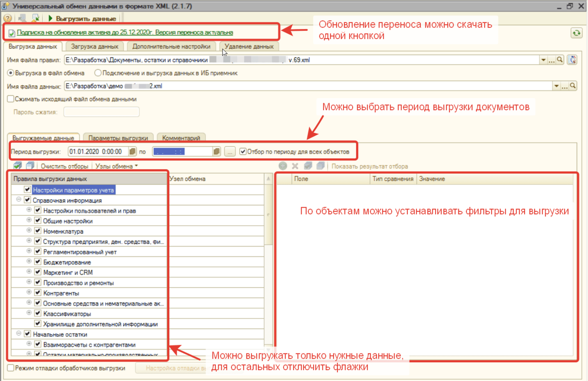Collapse the 'Справочная информация' tree group
Viewport: 588px width, 381px height.
(x=19, y=200)
